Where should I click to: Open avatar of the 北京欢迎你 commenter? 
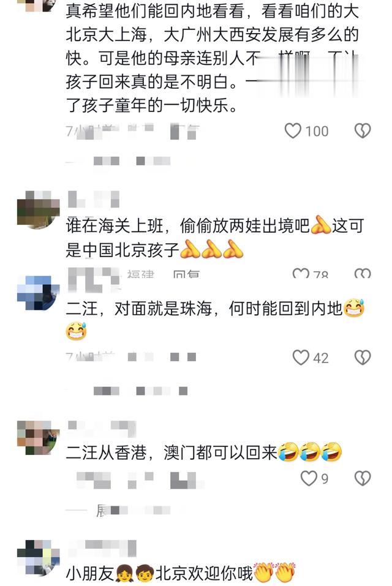(38, 557)
